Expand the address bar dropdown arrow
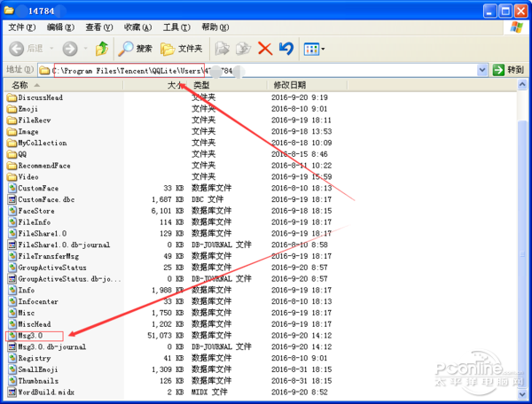532x404 pixels. pos(483,69)
